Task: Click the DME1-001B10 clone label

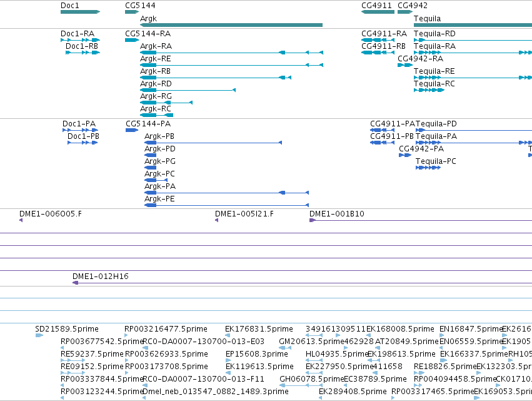Action: point(337,214)
